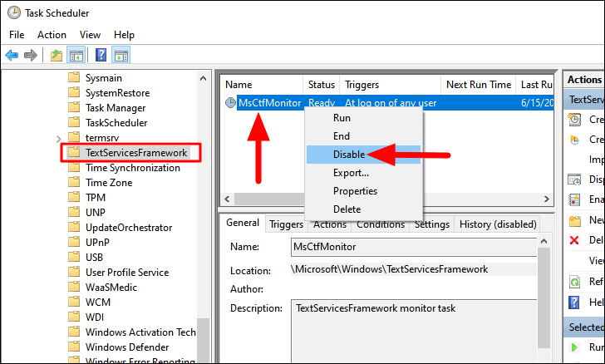This screenshot has width=605, height=364.
Task: Click the up arrow of folder tree scrollbar
Action: 203,78
